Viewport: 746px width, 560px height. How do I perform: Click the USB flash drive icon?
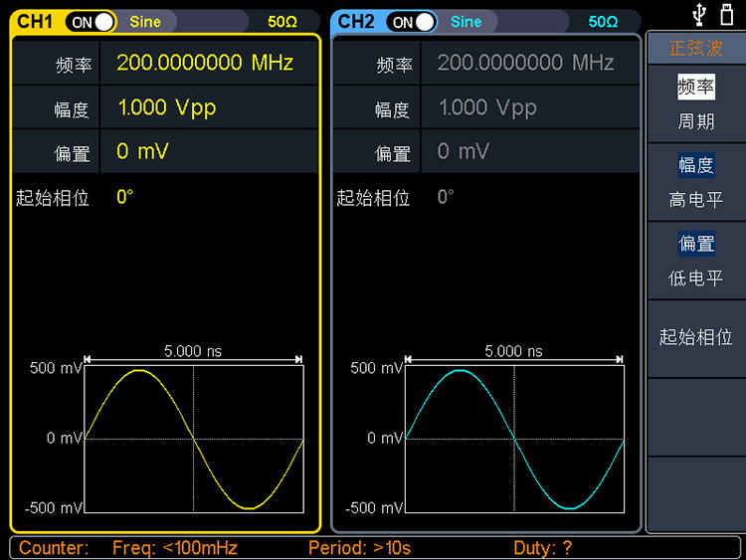pos(727,14)
